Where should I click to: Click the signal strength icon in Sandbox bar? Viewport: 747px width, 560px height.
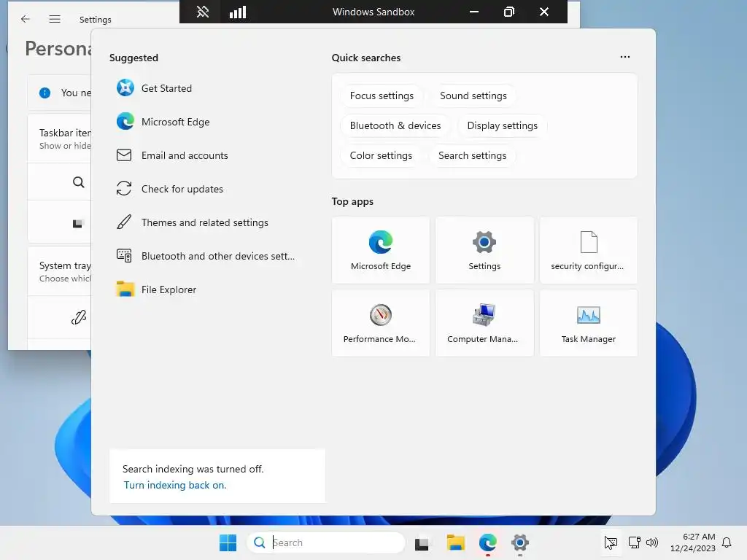pyautogui.click(x=238, y=12)
